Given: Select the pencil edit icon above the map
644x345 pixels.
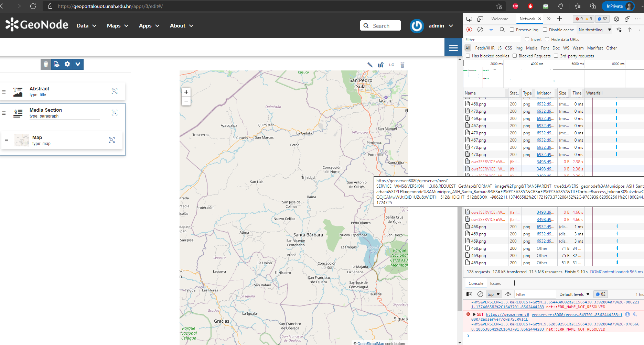Looking at the screenshot, I should [370, 65].
